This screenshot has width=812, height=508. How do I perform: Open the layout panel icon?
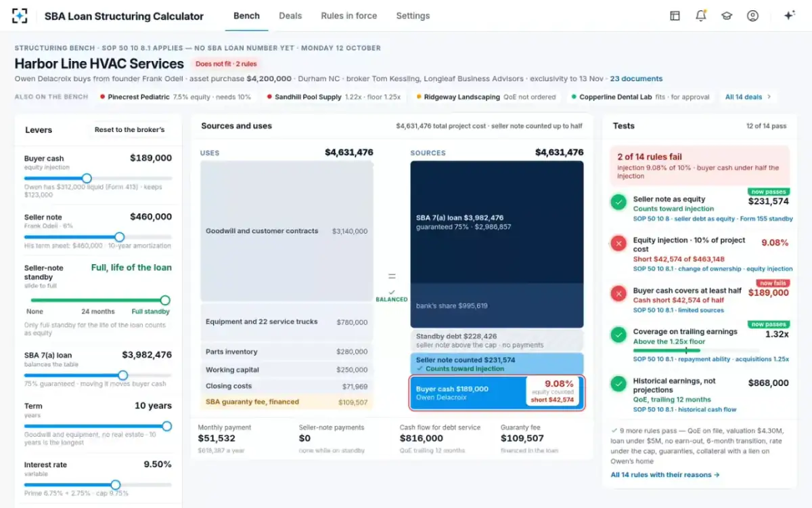[x=675, y=16]
